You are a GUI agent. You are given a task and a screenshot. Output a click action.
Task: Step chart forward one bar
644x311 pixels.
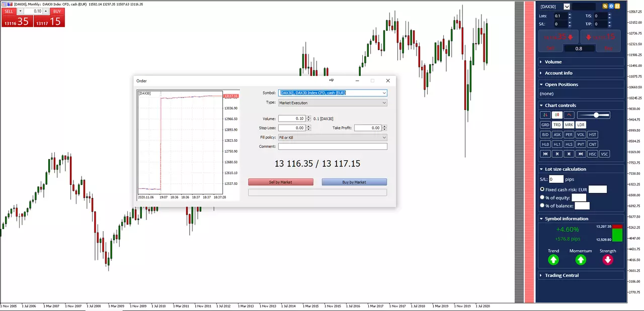point(569,154)
